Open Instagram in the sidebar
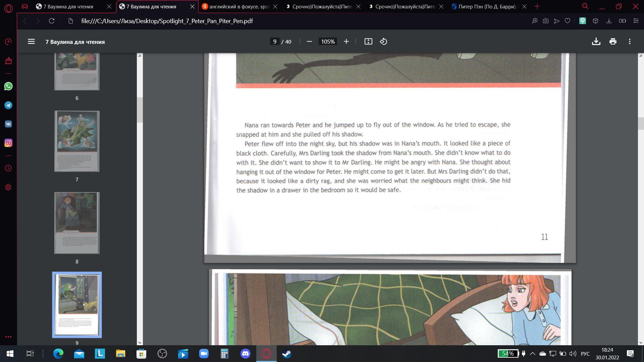This screenshot has width=644, height=362. point(8,143)
